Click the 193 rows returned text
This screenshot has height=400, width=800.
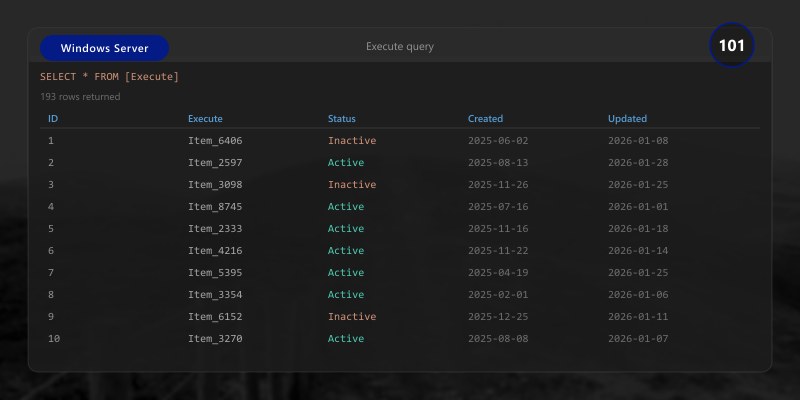coord(80,96)
